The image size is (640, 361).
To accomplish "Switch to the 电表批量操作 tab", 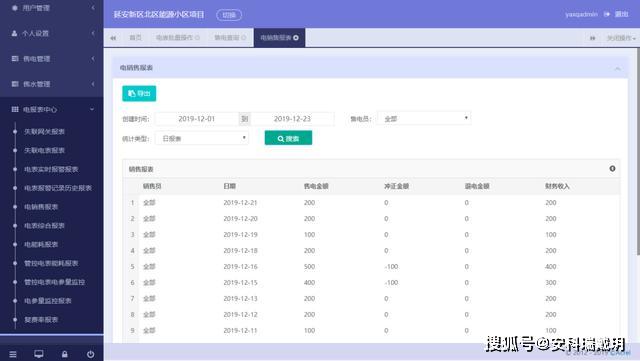I will click(x=174, y=38).
